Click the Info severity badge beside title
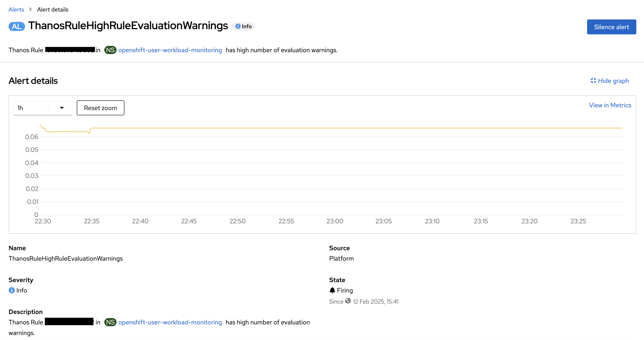Viewport: 644px width, 340px height. point(243,26)
